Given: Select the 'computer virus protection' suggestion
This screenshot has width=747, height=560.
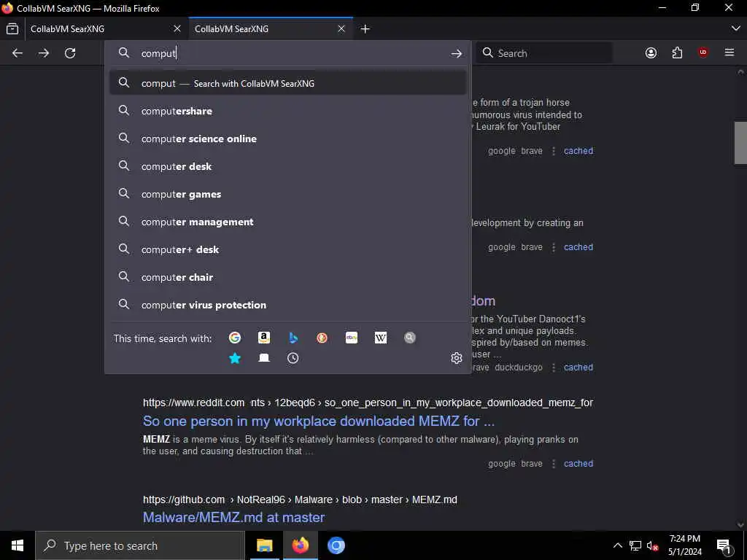Looking at the screenshot, I should coord(287,305).
